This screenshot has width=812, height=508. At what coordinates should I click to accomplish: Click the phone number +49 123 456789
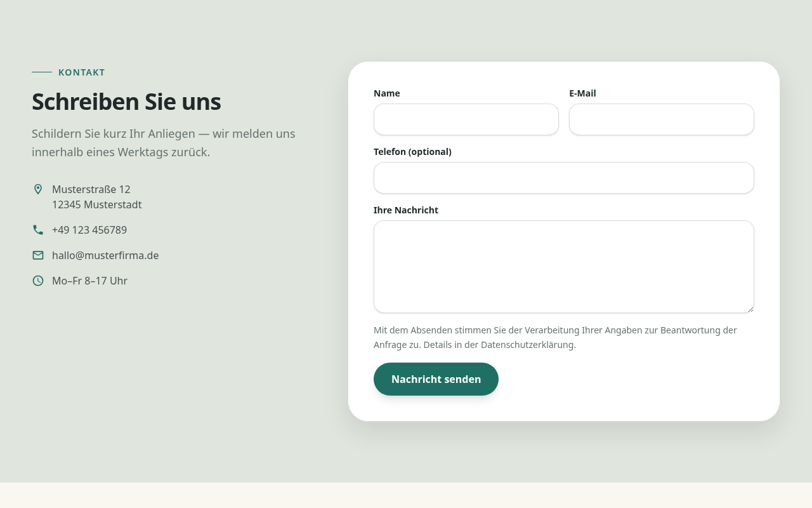point(89,230)
